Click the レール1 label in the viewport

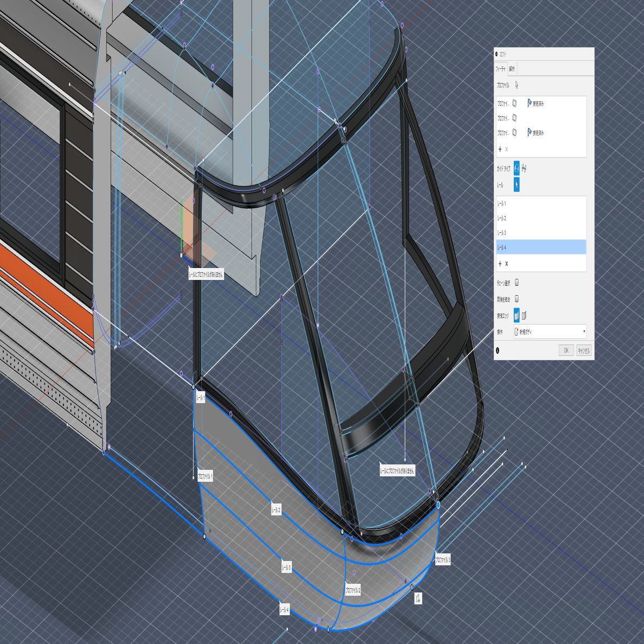(x=200, y=397)
